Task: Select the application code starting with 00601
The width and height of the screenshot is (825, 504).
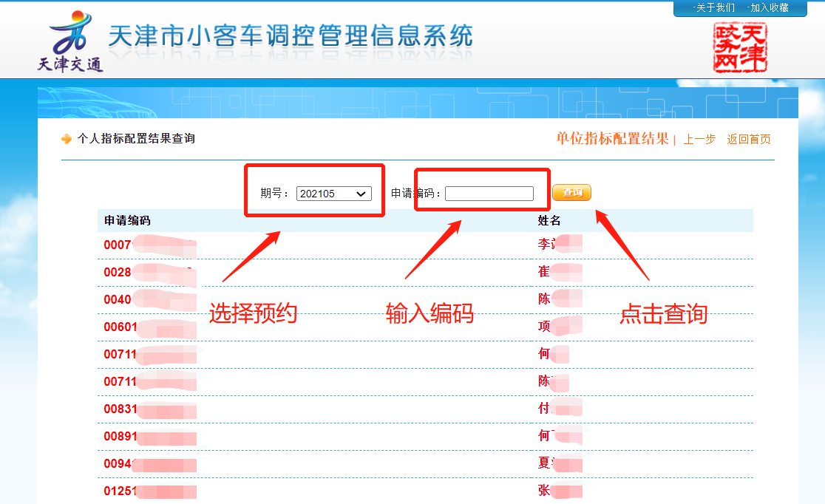Action: click(x=150, y=327)
